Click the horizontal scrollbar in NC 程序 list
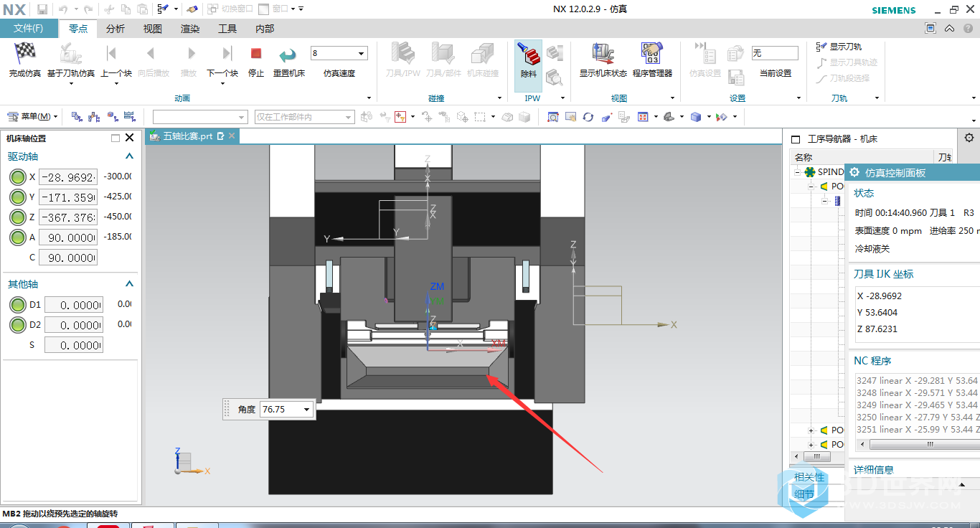The image size is (980, 528). tap(917, 444)
